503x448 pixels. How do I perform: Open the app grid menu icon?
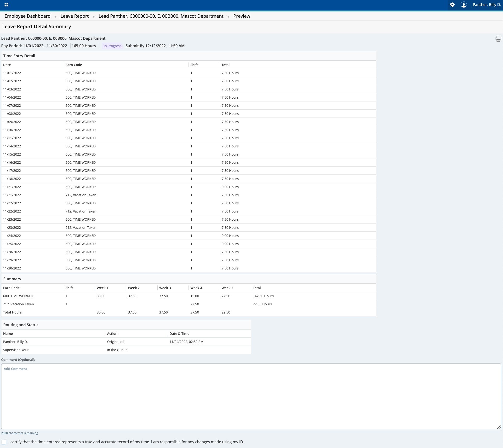[6, 5]
